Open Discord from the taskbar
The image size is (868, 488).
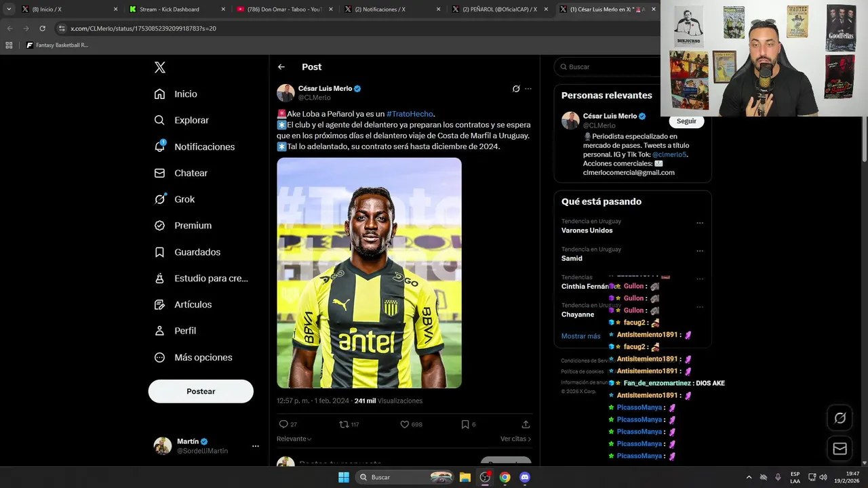pyautogui.click(x=524, y=477)
